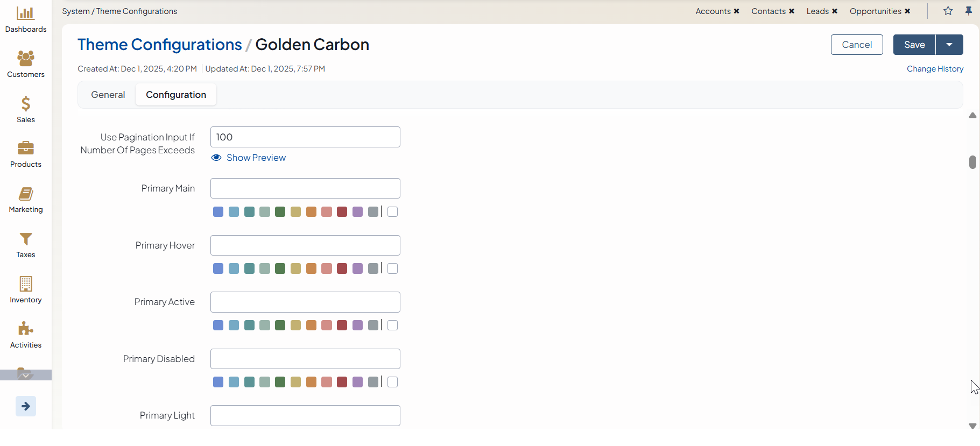
Task: Pick the dark red swatch for Primary Main
Action: point(342,212)
